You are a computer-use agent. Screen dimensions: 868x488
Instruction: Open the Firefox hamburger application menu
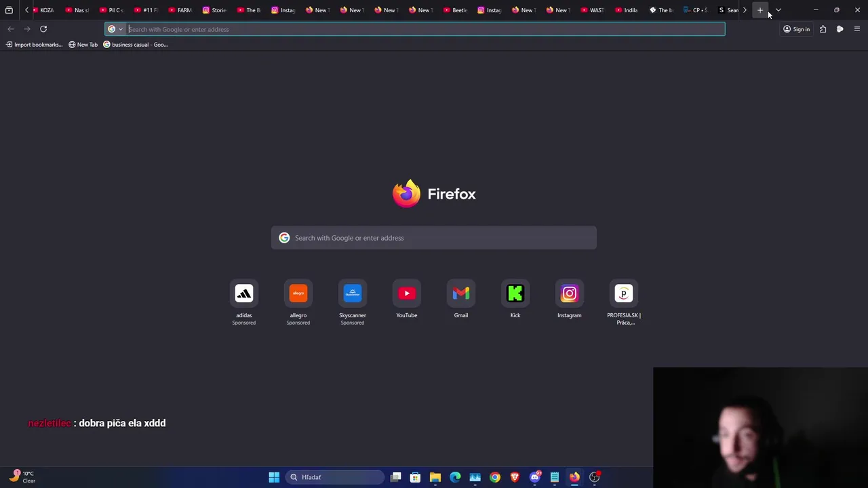click(x=857, y=29)
